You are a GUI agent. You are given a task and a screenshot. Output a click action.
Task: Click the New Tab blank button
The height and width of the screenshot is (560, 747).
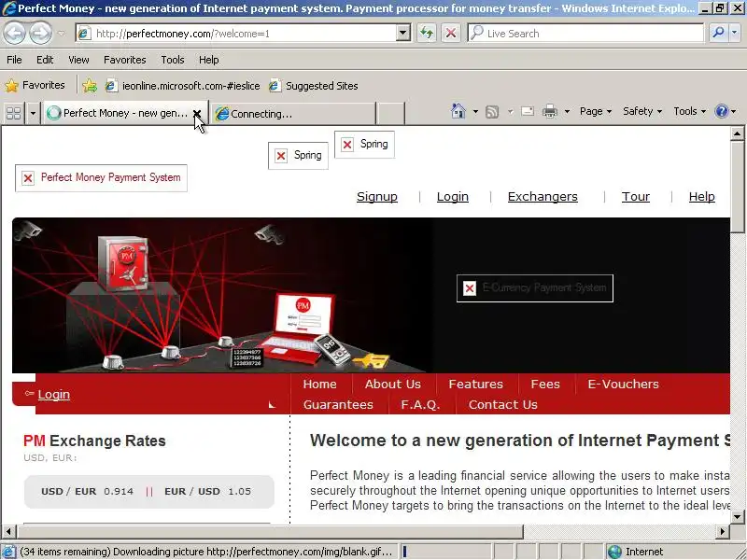390,113
